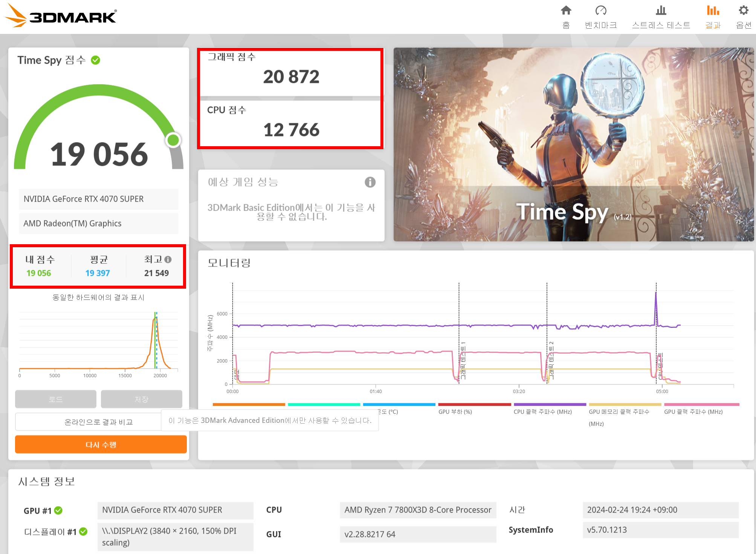Click the DISPLAY2 3840 × 2160 field
Screen dimensions: 756x554
click(175, 537)
